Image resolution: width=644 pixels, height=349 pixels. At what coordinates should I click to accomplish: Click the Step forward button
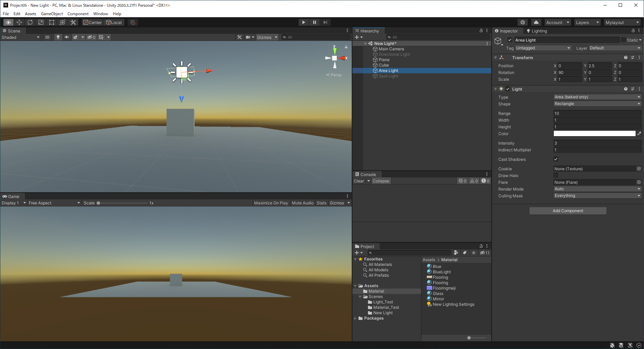pos(325,22)
